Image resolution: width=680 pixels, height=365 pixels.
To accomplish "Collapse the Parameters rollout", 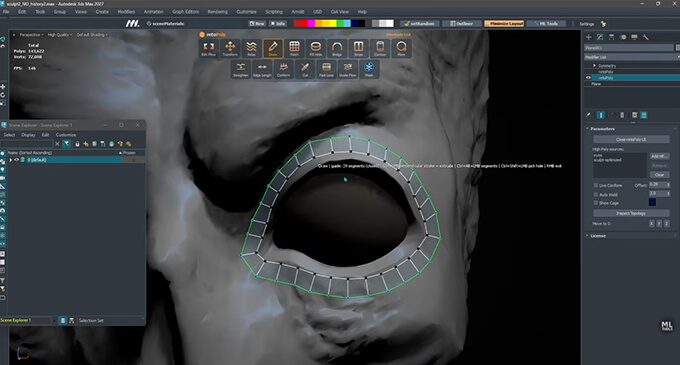I will 602,129.
